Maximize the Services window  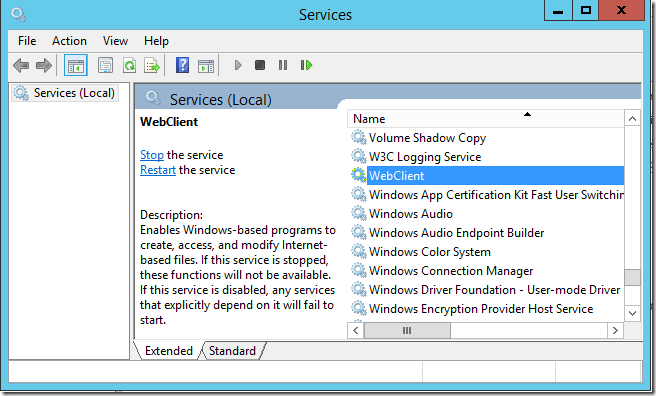click(x=585, y=10)
